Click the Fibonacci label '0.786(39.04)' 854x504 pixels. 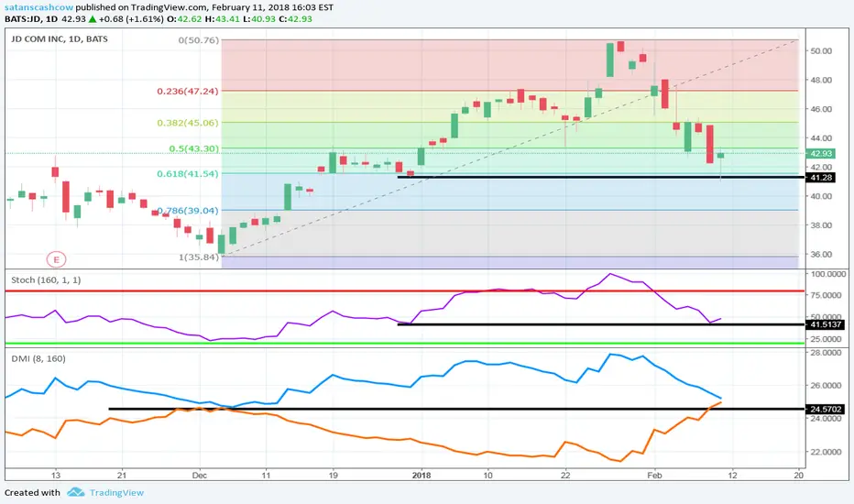187,211
